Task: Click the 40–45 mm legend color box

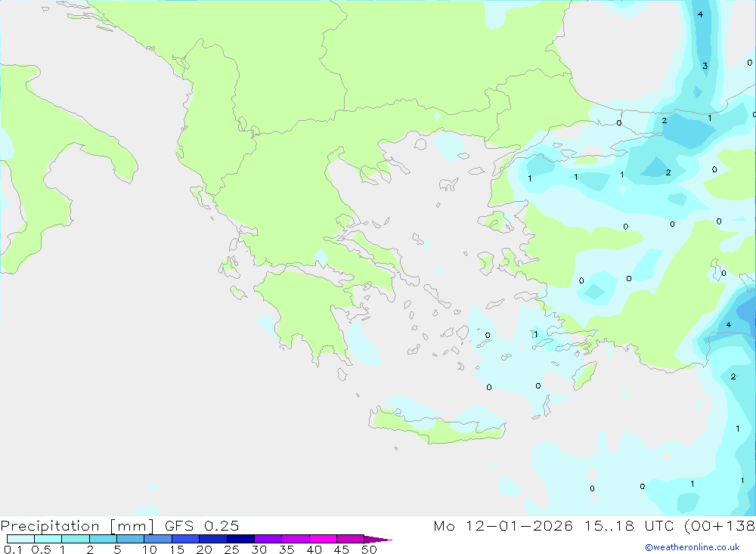Action: coord(323,539)
